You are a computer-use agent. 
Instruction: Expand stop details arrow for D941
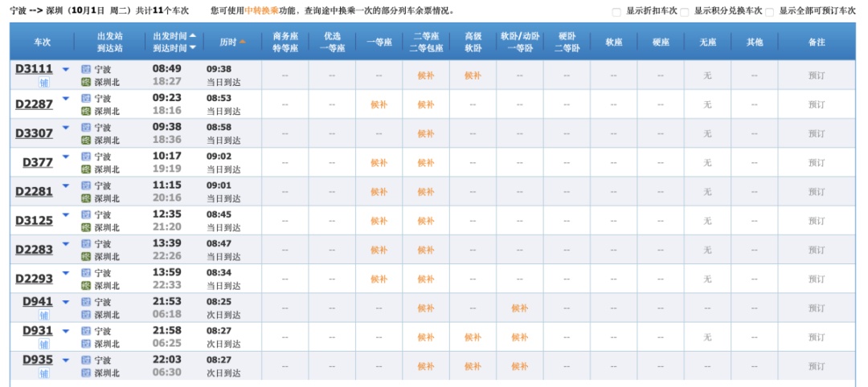[x=66, y=302]
